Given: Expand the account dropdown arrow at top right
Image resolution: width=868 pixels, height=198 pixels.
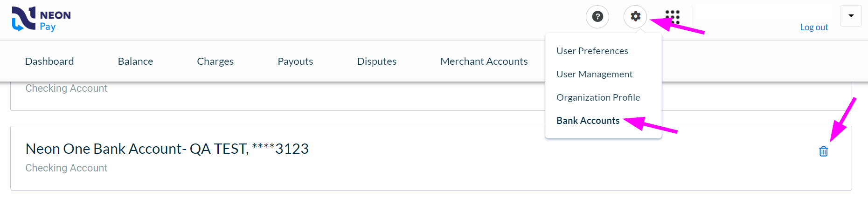Looking at the screenshot, I should pyautogui.click(x=851, y=16).
